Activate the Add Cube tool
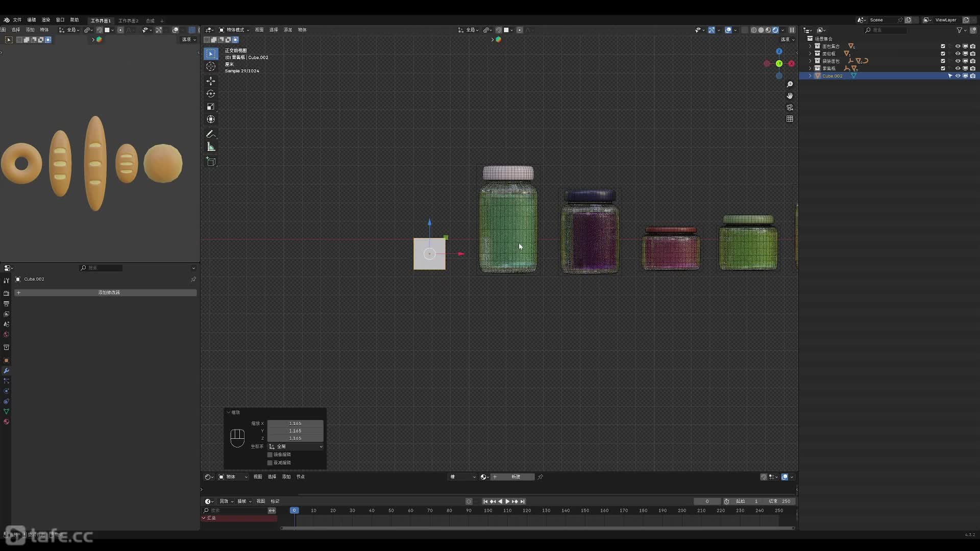Screen dimensions: 980x551 (x=211, y=162)
